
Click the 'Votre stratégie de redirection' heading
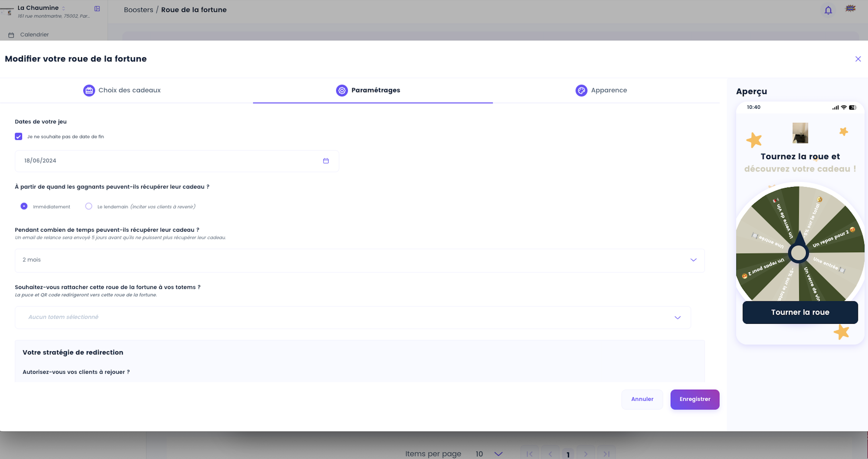(x=73, y=352)
